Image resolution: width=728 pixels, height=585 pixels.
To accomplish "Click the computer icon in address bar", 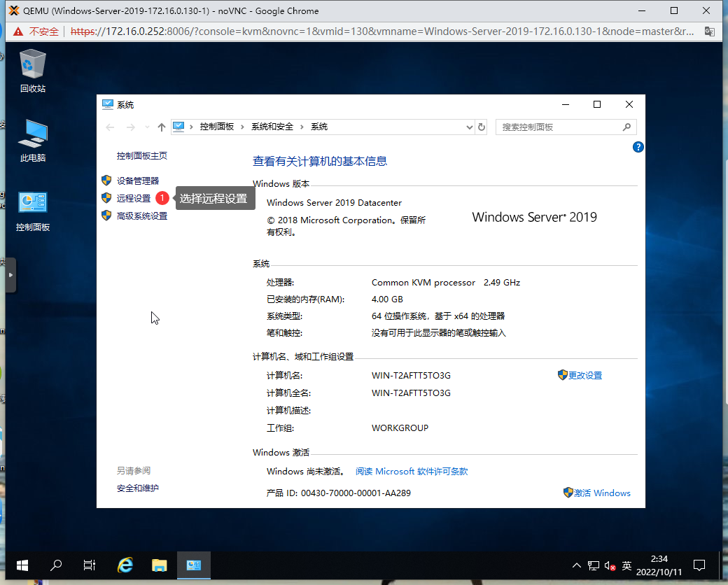I will pyautogui.click(x=178, y=126).
